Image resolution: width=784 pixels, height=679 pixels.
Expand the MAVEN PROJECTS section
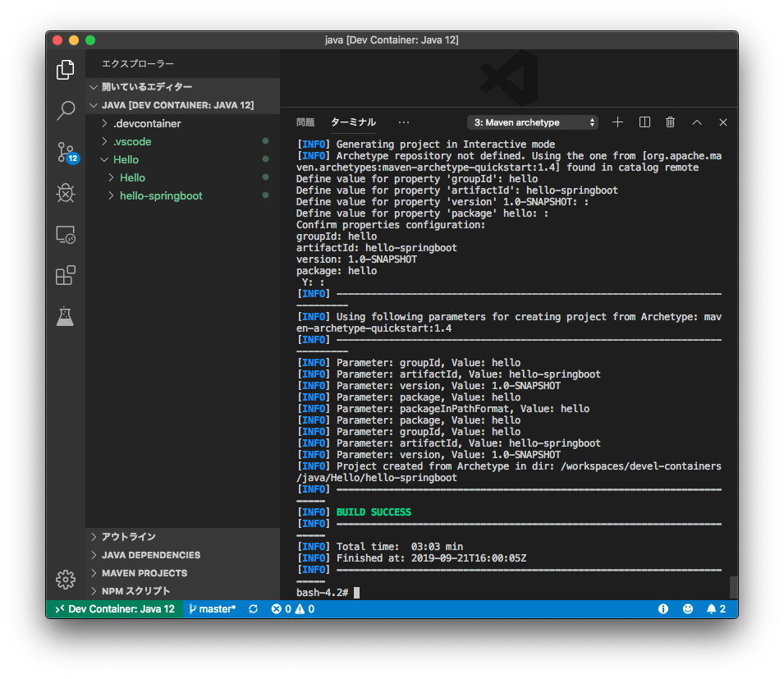pos(182,573)
